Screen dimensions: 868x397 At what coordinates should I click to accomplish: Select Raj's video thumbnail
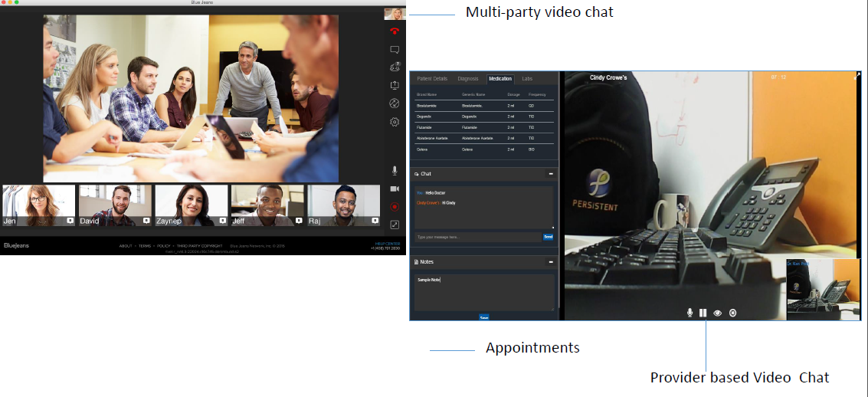[344, 205]
